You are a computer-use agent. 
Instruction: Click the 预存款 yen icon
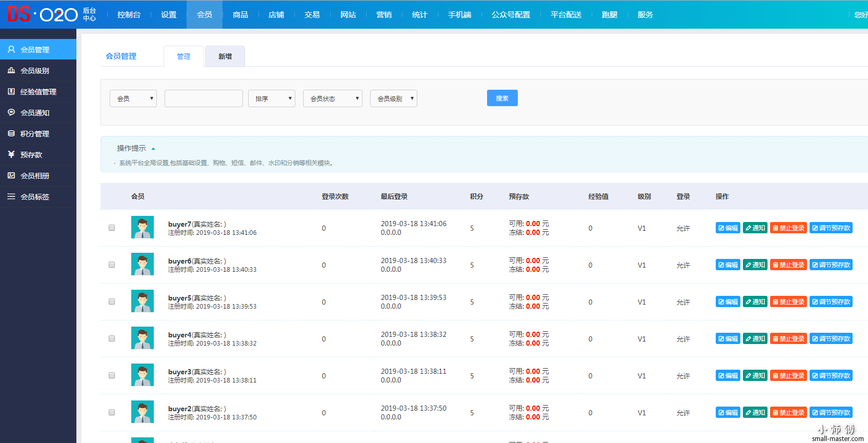[x=11, y=154]
